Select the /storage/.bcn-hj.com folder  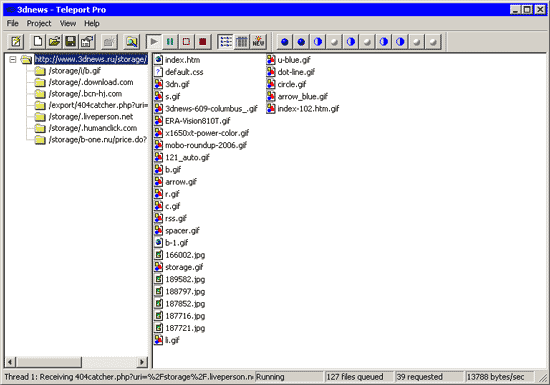85,94
